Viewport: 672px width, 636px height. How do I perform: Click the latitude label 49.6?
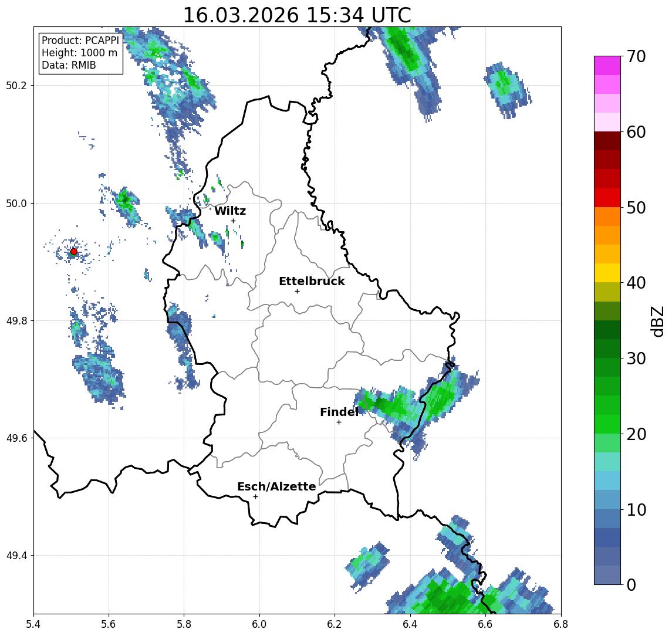(16, 438)
